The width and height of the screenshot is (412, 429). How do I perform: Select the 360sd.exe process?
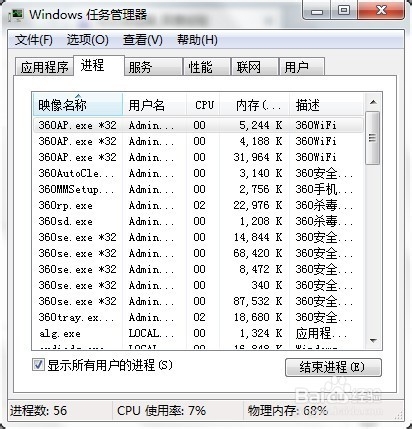198,221
